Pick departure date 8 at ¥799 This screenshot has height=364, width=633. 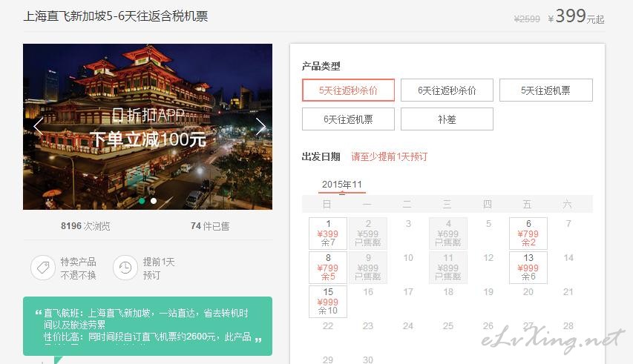point(328,268)
